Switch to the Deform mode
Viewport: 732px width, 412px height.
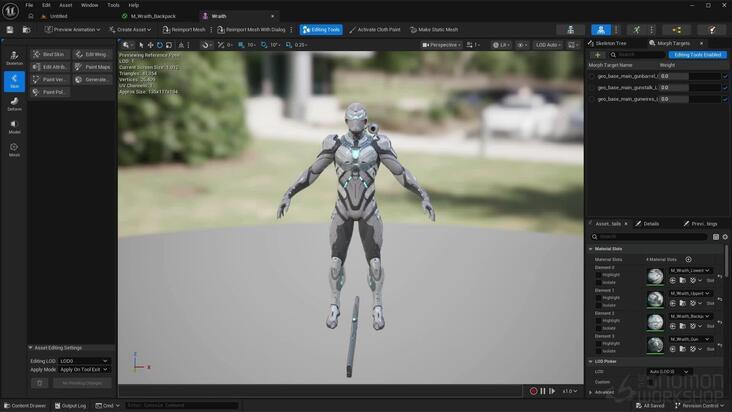[x=14, y=104]
